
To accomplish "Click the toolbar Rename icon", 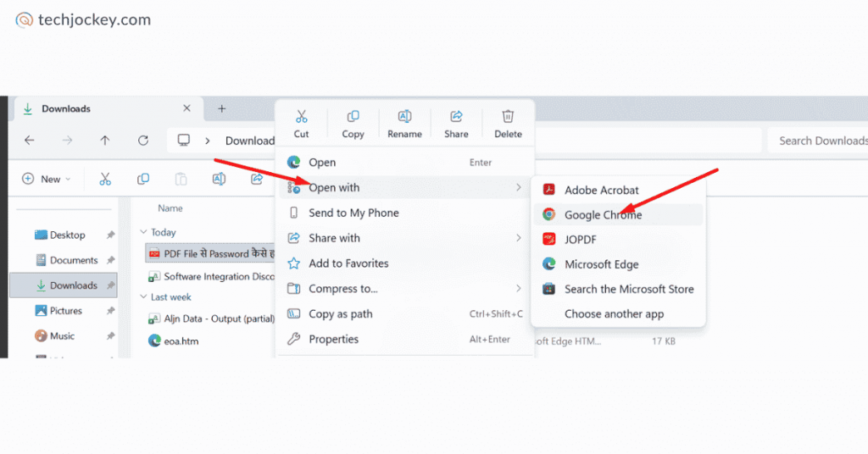I will (x=219, y=180).
